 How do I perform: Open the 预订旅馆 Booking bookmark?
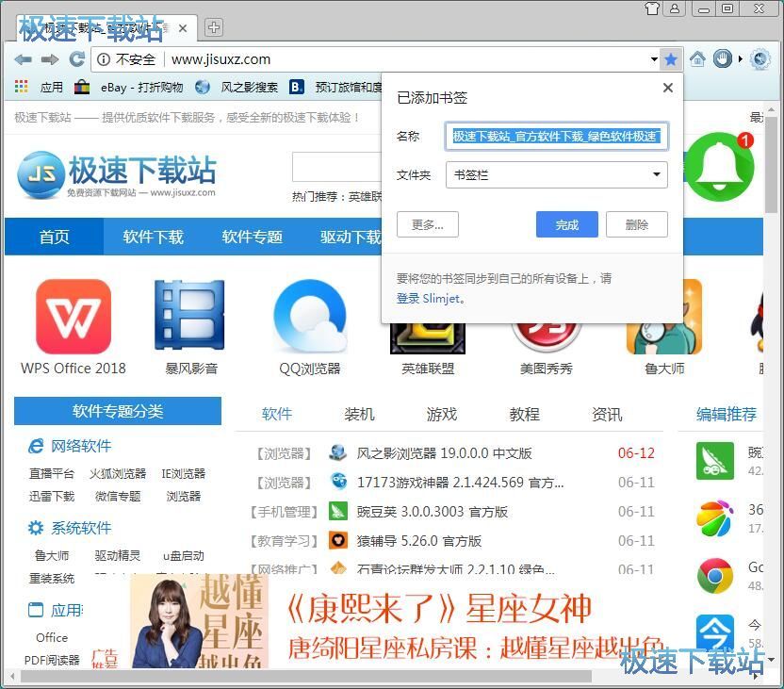click(336, 88)
